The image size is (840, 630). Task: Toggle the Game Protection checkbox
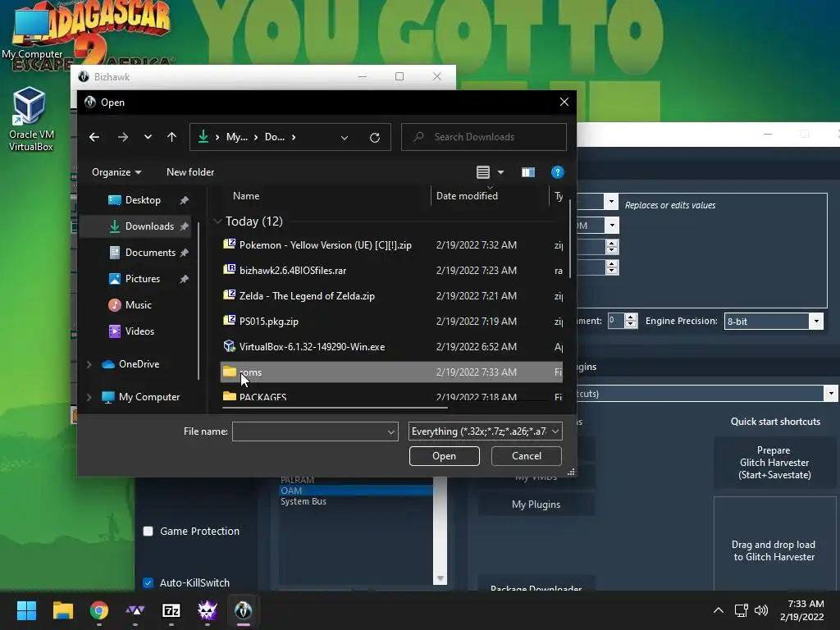(x=148, y=531)
